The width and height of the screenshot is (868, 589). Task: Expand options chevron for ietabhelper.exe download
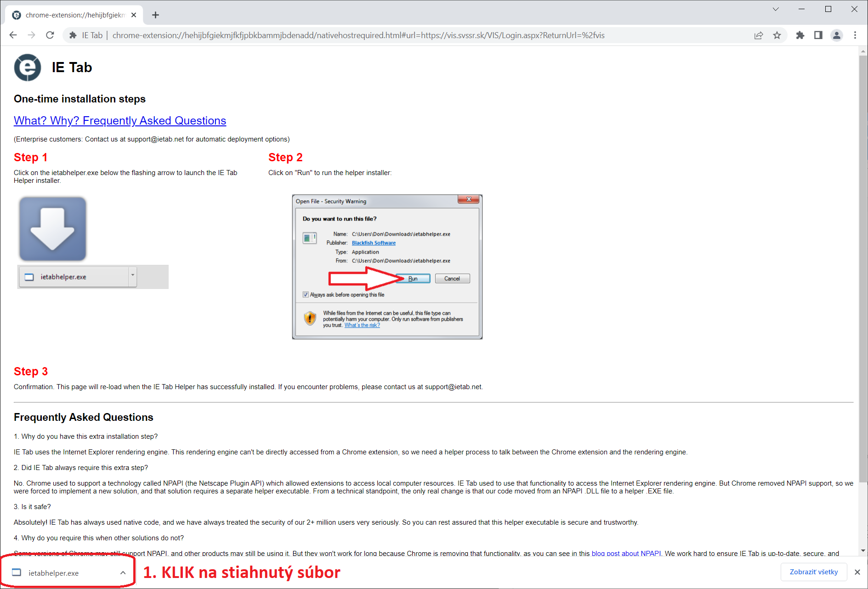(123, 573)
